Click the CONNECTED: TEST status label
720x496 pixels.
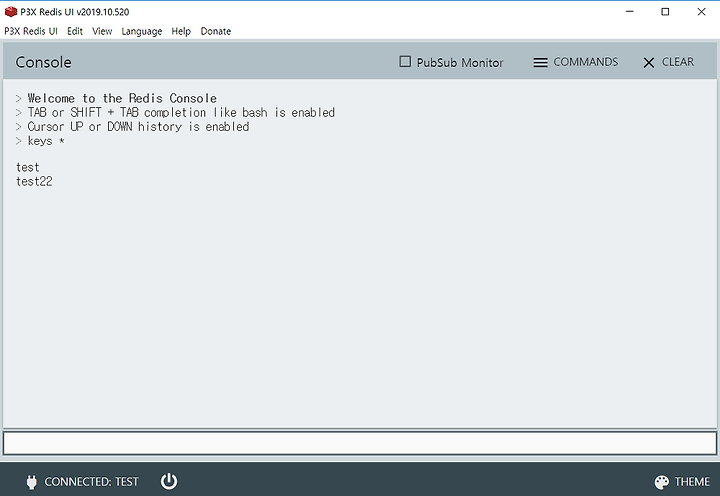[x=91, y=482]
